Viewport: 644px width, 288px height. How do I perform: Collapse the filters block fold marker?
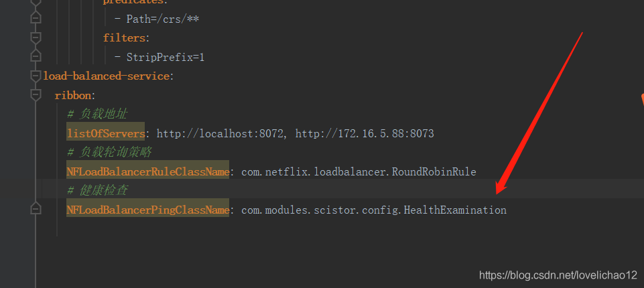pos(36,38)
